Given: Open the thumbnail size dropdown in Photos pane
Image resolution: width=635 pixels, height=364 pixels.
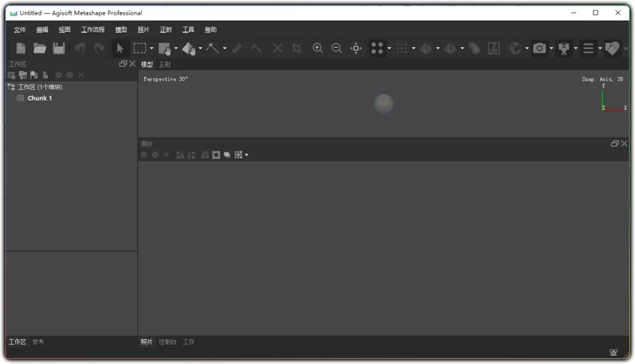Looking at the screenshot, I should coord(246,154).
